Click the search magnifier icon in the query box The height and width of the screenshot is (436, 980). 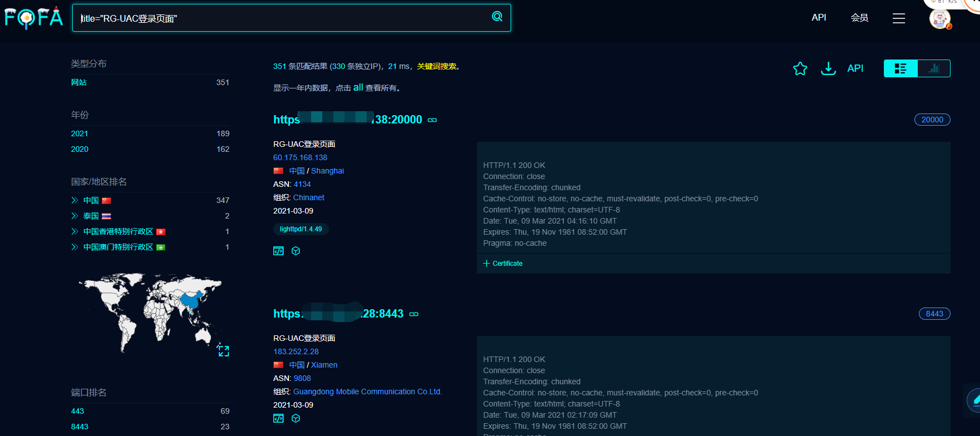pos(497,17)
